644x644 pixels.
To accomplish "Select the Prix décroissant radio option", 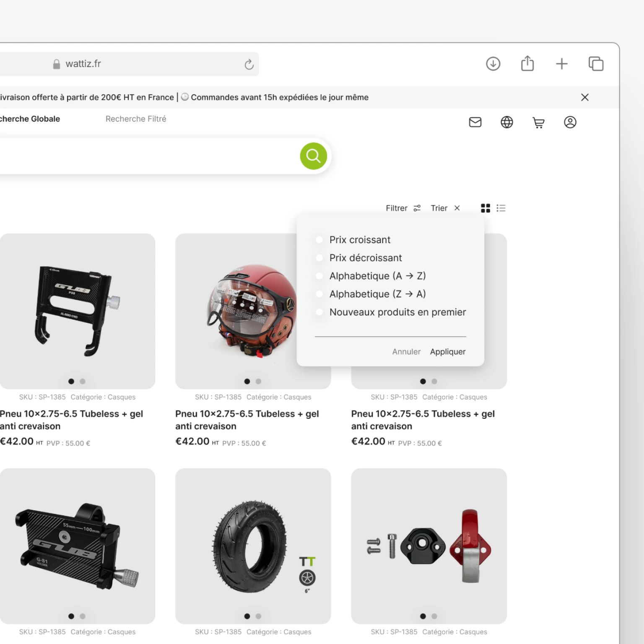I will point(319,258).
